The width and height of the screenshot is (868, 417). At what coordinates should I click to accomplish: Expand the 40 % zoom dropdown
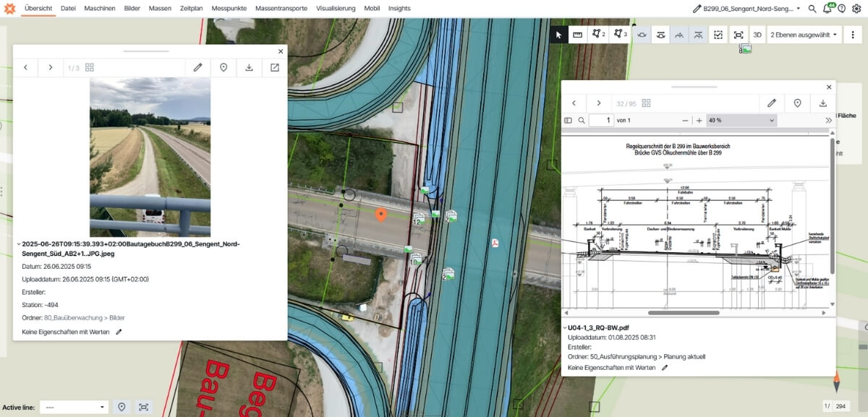[741, 120]
